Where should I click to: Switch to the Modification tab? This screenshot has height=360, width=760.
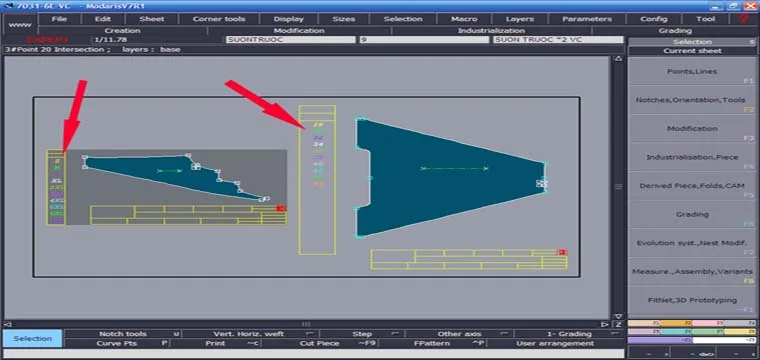click(299, 31)
